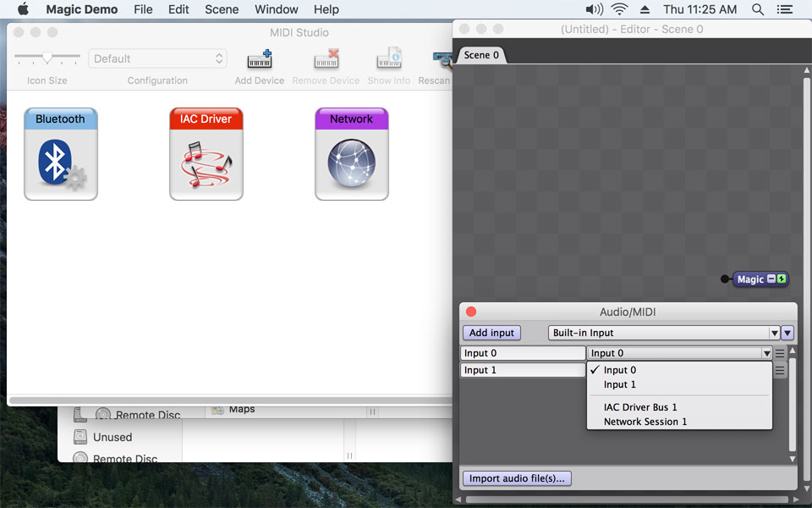The width and height of the screenshot is (812, 508).
Task: Click the editor horizontal scrollbar
Action: pos(627,500)
